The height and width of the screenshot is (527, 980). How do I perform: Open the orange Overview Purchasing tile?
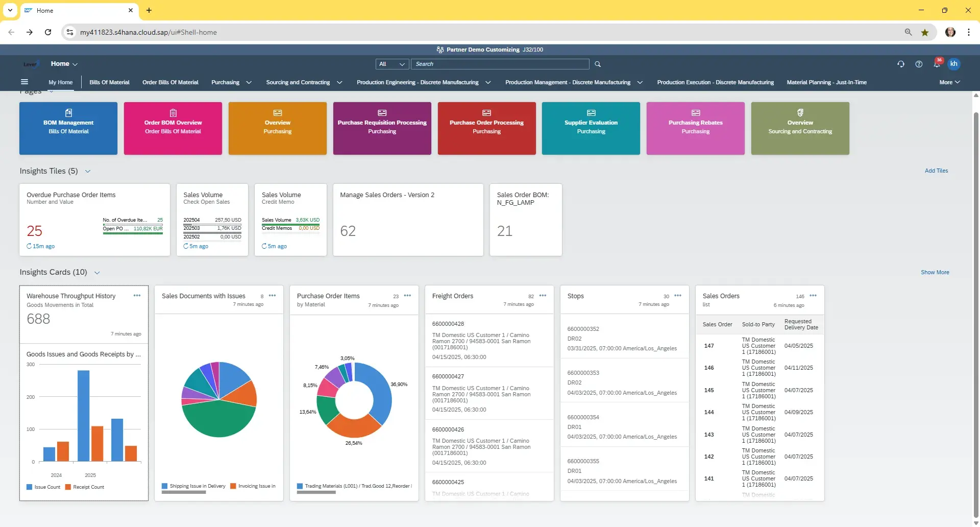[x=278, y=128]
